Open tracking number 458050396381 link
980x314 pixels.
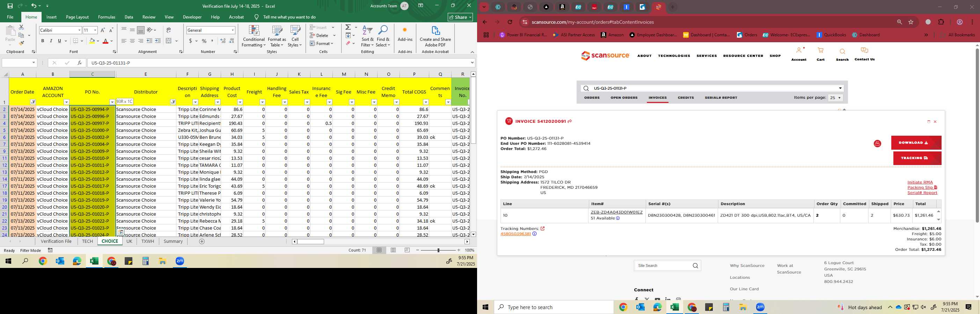click(515, 234)
